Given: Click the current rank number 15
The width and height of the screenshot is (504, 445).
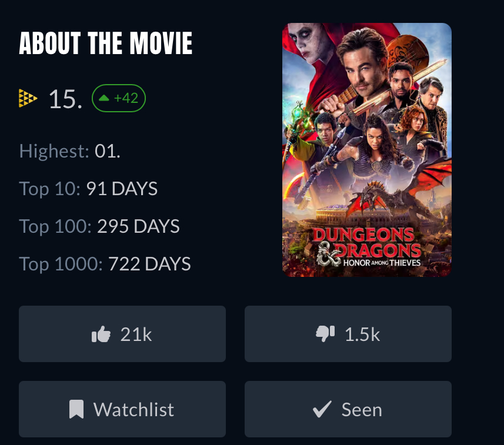Looking at the screenshot, I should (x=65, y=99).
